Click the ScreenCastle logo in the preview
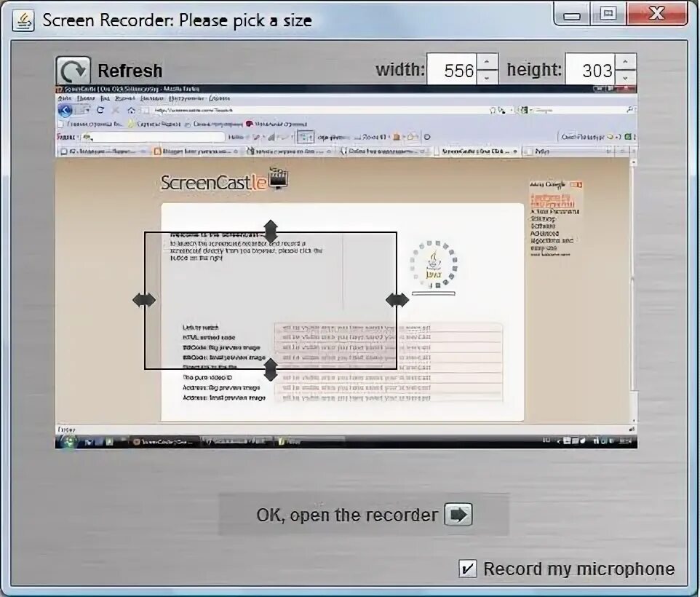The height and width of the screenshot is (597, 700). [x=224, y=180]
